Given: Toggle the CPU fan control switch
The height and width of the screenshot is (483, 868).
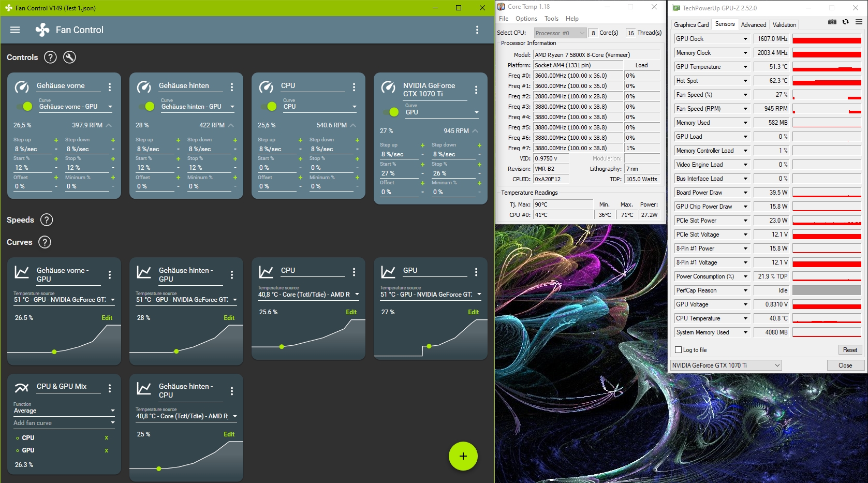Looking at the screenshot, I should 268,106.
